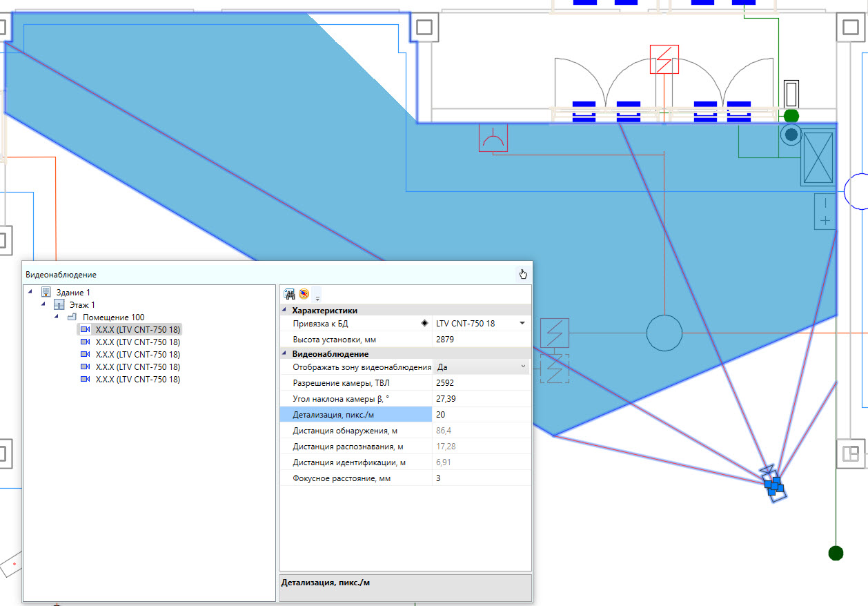Image resolution: width=868 pixels, height=606 pixels.
Task: Collapse the Здание 1 tree node
Action: pos(30,293)
